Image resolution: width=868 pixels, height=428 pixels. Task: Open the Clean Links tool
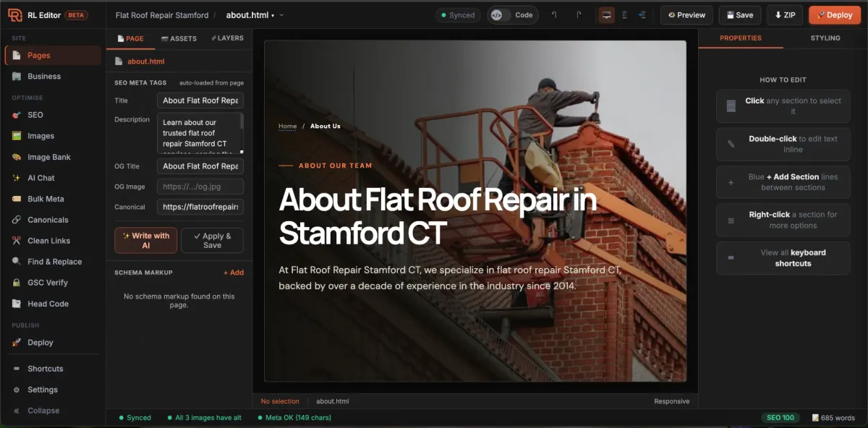pyautogui.click(x=52, y=241)
